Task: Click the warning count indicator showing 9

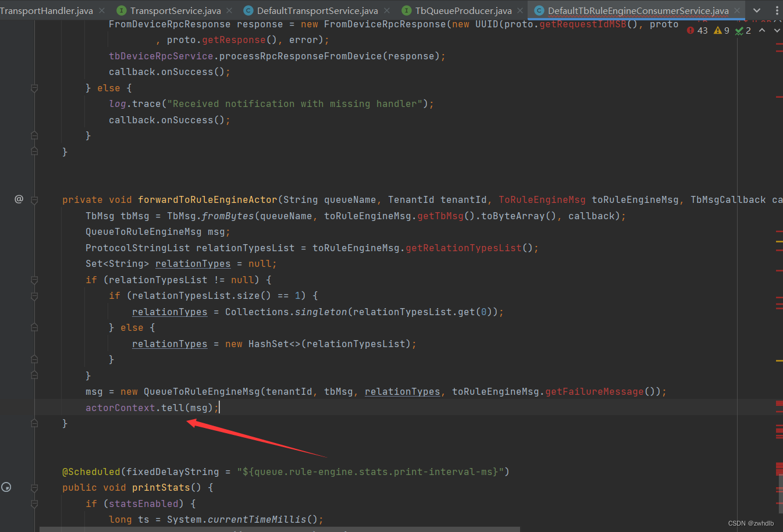Action: point(721,30)
